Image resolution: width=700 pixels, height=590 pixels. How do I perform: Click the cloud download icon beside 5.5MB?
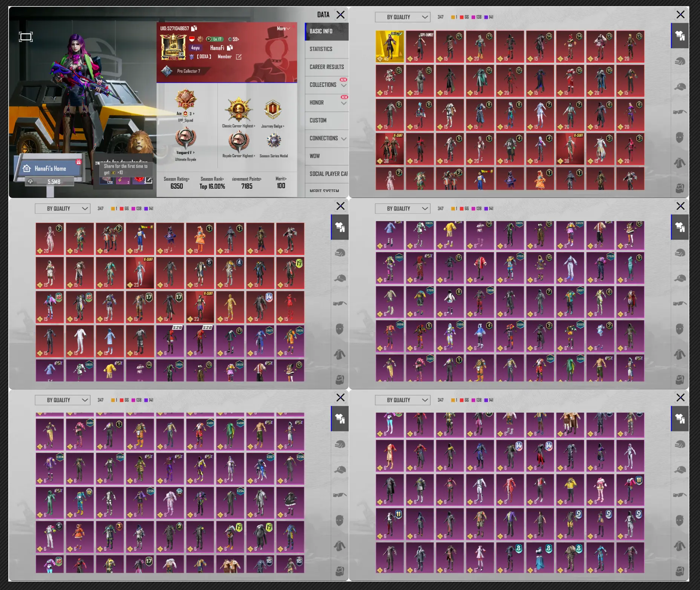click(x=30, y=181)
